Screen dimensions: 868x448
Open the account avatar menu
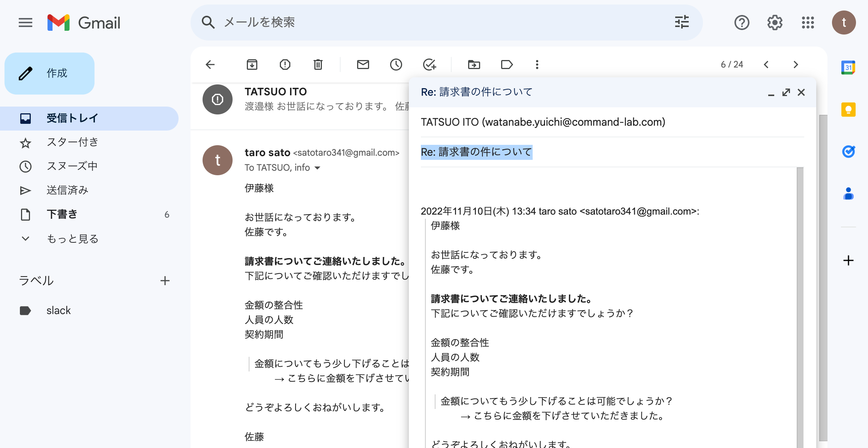[844, 23]
